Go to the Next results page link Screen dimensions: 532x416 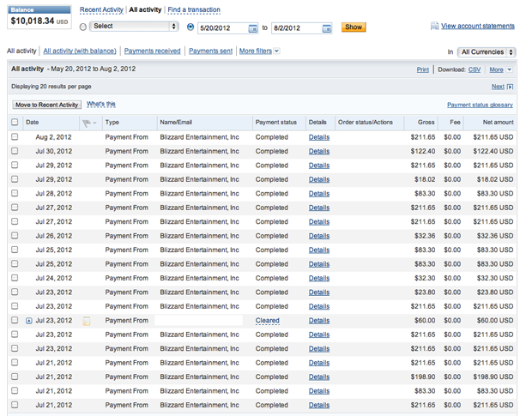[498, 87]
